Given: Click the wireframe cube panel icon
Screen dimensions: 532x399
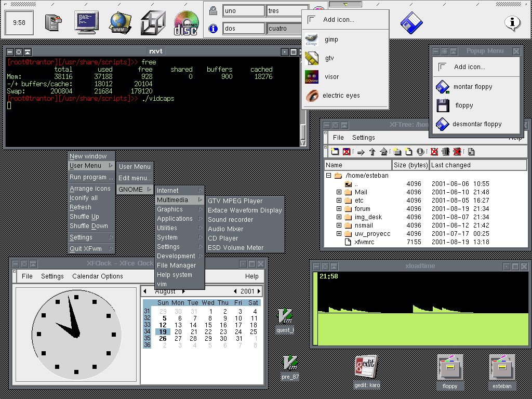Looking at the screenshot, I should click(153, 23).
